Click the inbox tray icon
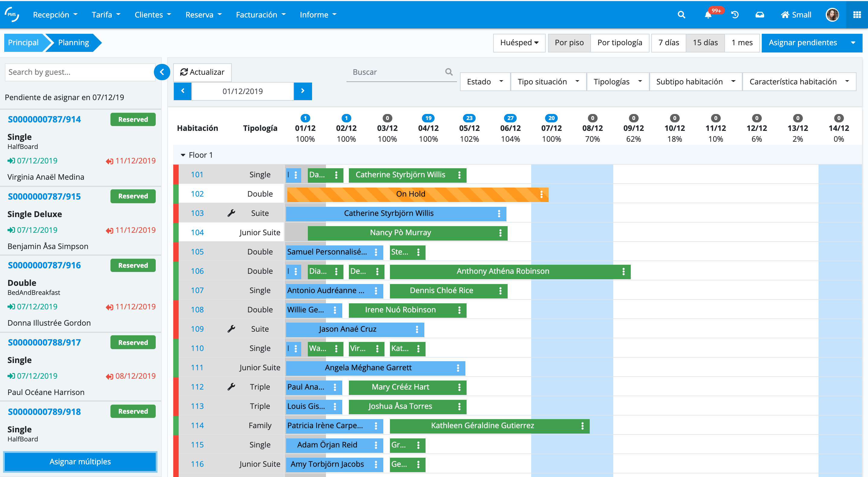Viewport: 868px width, 477px height. (759, 15)
